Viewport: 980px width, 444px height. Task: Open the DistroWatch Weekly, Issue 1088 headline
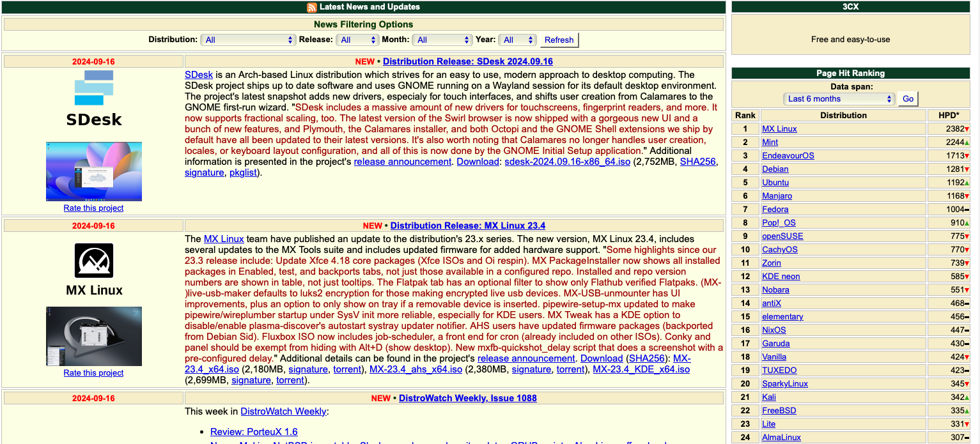point(467,398)
